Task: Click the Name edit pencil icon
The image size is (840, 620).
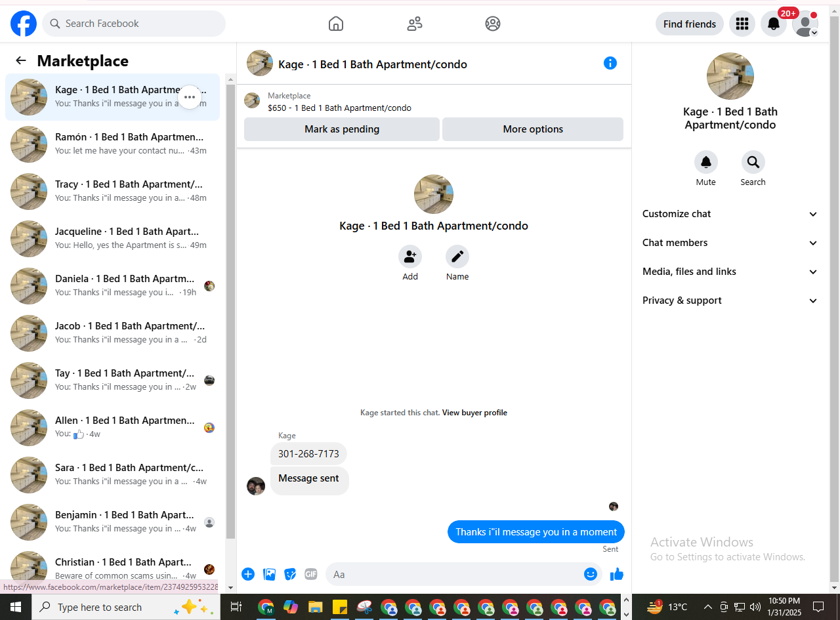Action: click(457, 257)
